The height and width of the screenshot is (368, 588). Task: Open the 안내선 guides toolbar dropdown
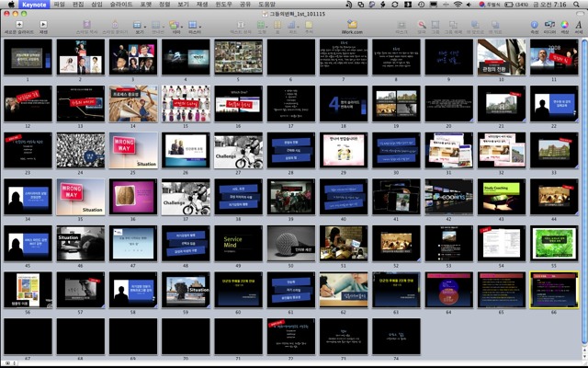158,25
